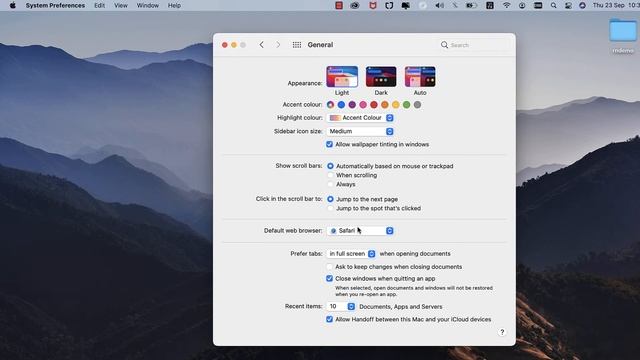Click the volume icon in menu bar
Image resolution: width=640 pixels, height=360 pixels.
click(x=439, y=5)
